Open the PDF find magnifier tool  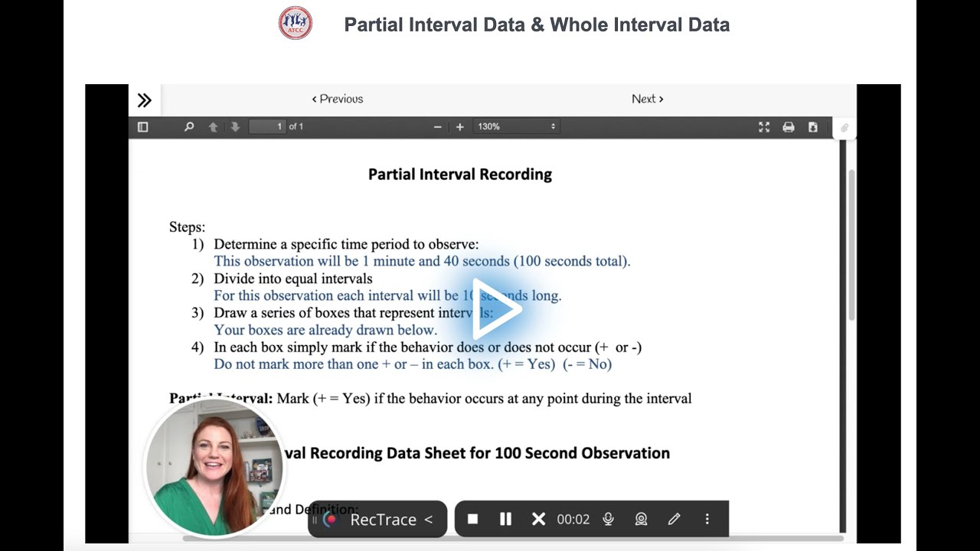(189, 127)
